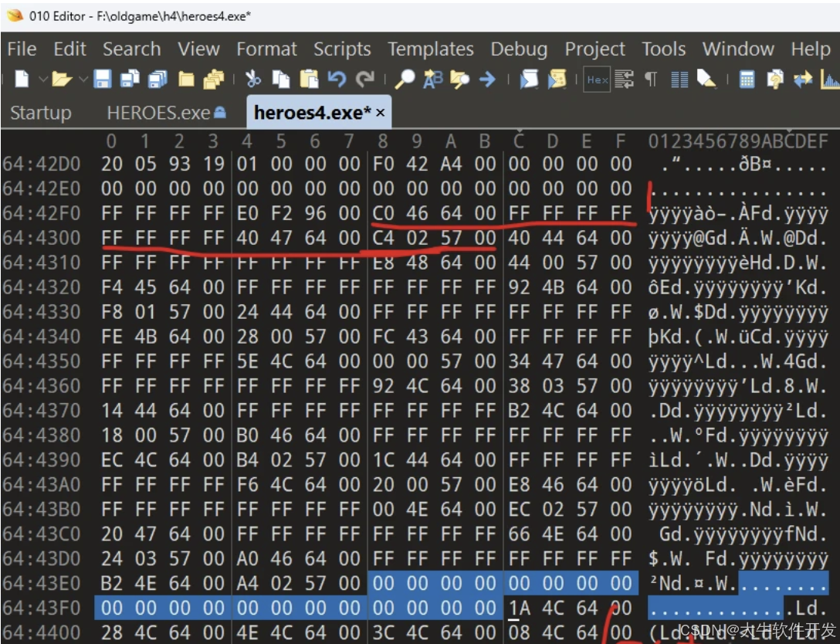Viewport: 840px width, 644px height.
Task: Toggle the show whitespace pilcrow icon
Action: [651, 80]
